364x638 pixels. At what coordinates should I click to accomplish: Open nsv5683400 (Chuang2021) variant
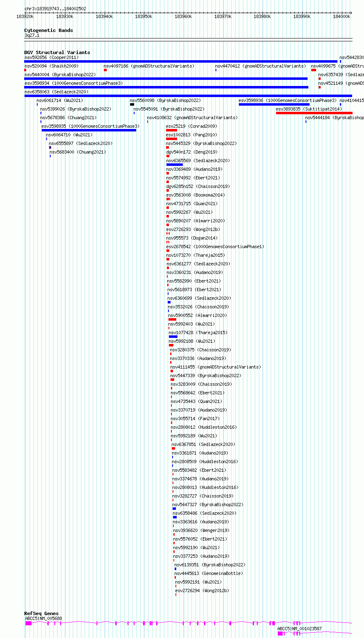tap(78, 152)
